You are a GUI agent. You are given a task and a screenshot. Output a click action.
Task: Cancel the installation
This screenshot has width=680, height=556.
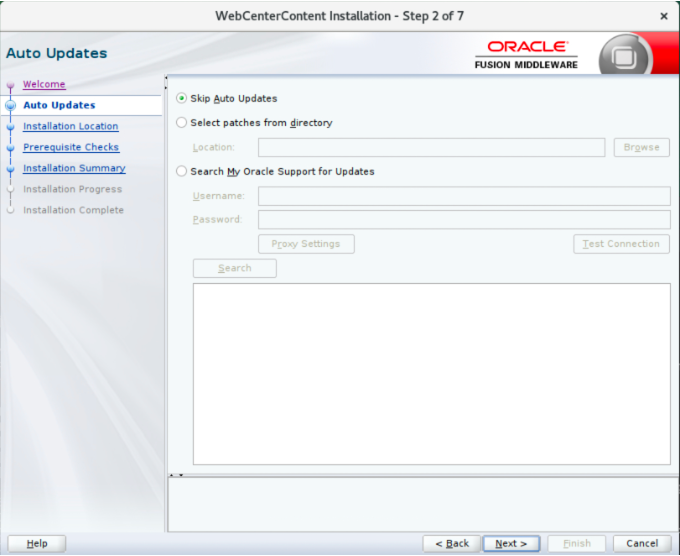[642, 543]
